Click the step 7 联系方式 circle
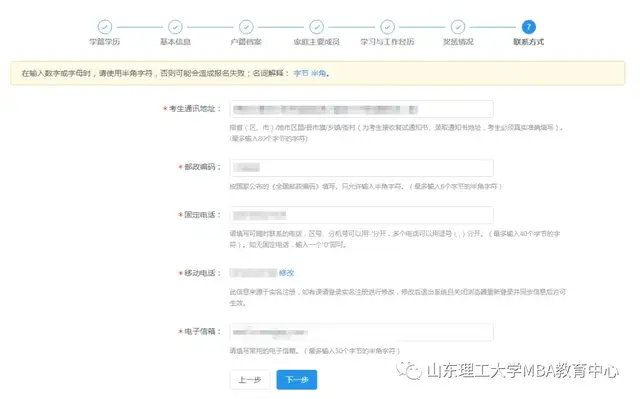The height and width of the screenshot is (399, 640). (x=529, y=27)
